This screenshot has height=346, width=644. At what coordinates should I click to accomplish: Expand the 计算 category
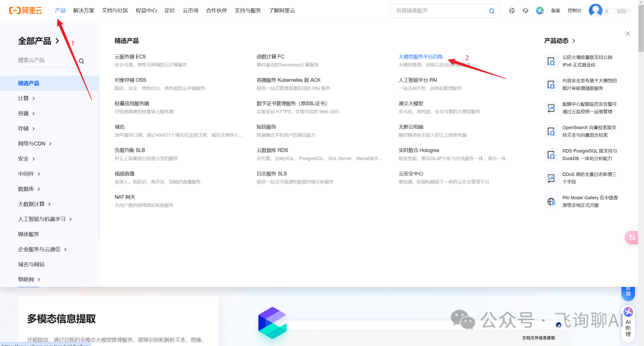point(26,98)
